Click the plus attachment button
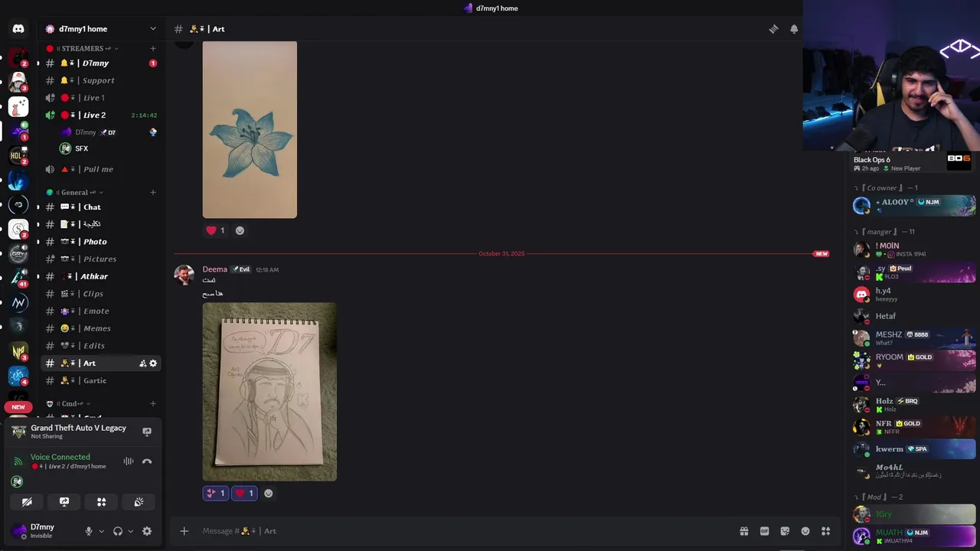Screen dimensions: 980x551 point(184,531)
